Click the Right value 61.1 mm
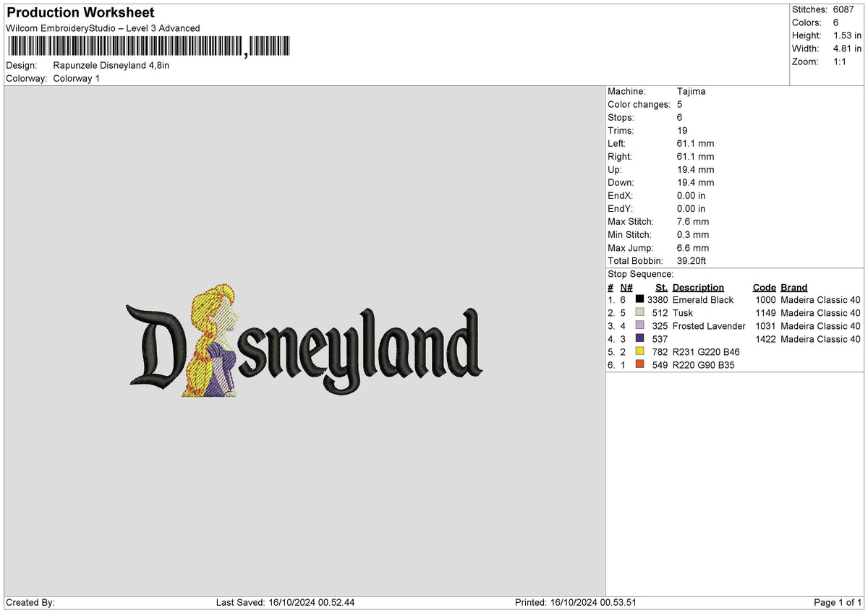 coord(695,156)
